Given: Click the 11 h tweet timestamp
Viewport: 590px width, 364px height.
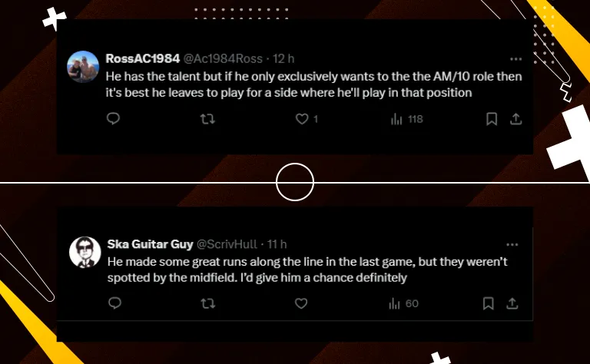Looking at the screenshot, I should coord(277,244).
